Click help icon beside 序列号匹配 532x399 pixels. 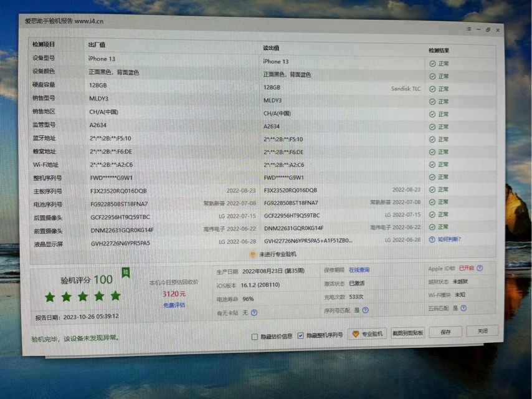click(x=365, y=310)
